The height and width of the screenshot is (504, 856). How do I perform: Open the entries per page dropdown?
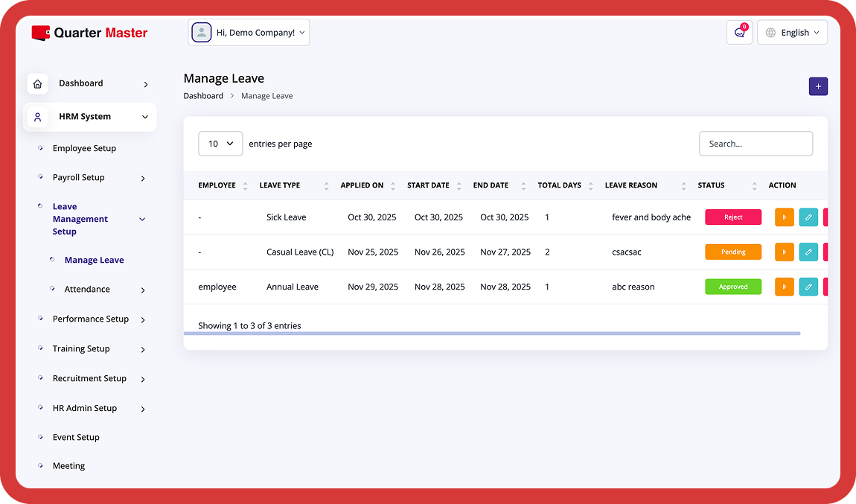coord(220,143)
